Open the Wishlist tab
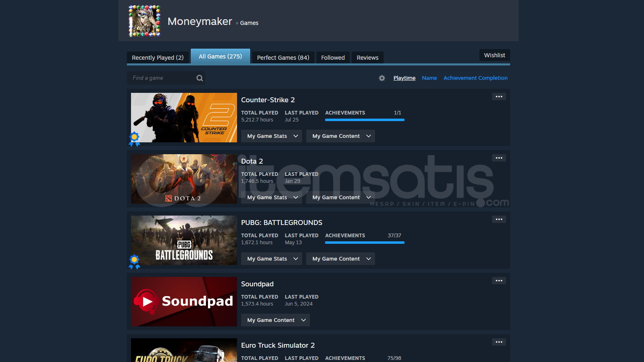Screen dimensions: 644x362 tap(495, 55)
